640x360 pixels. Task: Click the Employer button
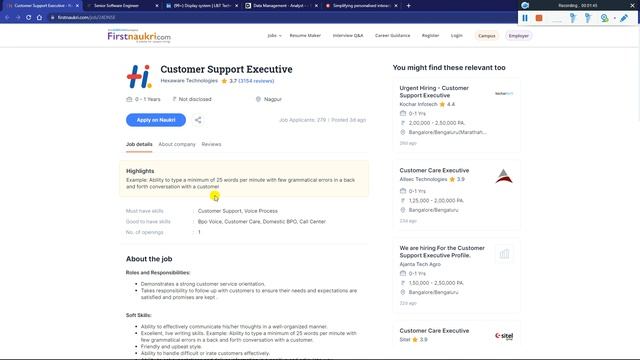pos(519,36)
